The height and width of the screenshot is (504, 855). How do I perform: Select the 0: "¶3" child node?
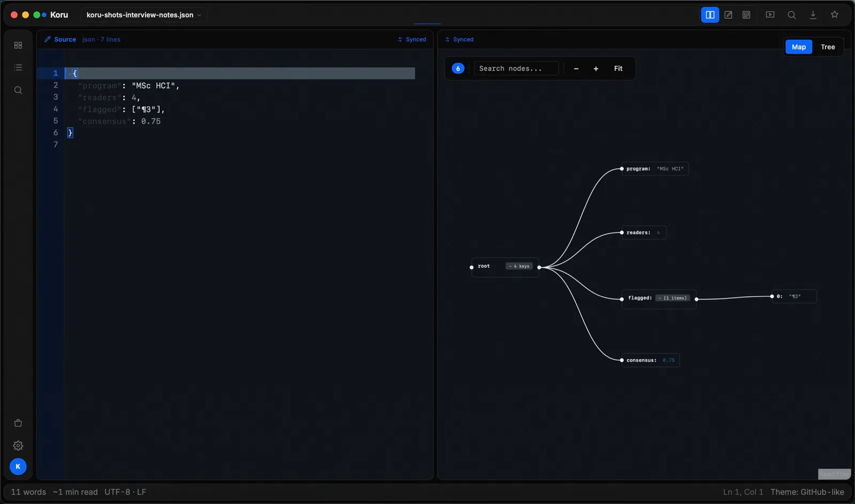click(794, 296)
